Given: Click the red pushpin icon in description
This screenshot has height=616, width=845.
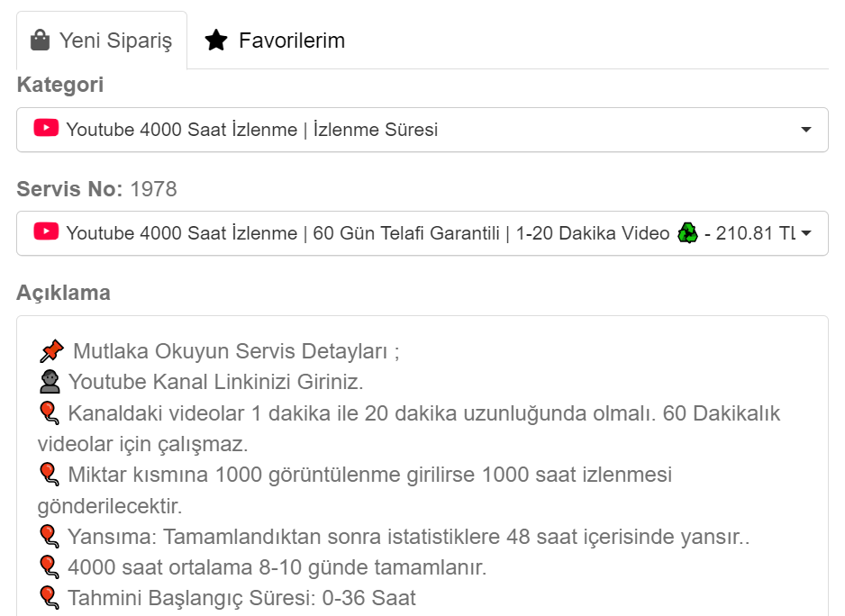Looking at the screenshot, I should [x=51, y=351].
